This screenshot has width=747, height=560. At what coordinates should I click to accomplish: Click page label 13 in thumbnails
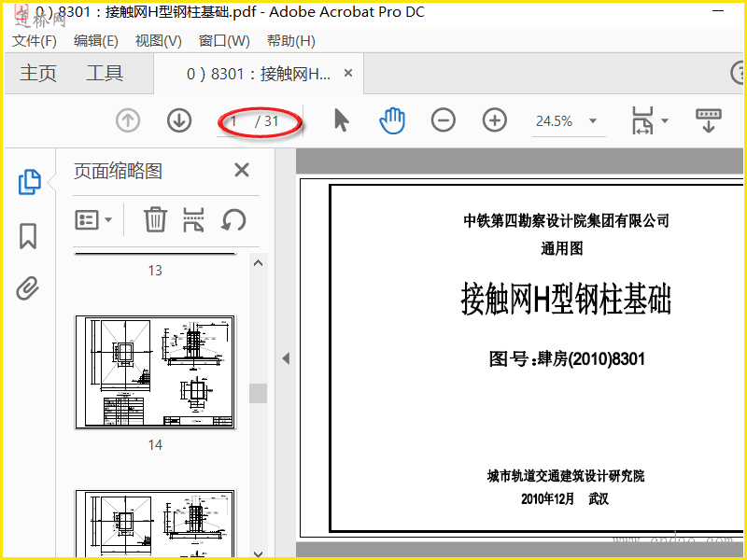click(155, 271)
